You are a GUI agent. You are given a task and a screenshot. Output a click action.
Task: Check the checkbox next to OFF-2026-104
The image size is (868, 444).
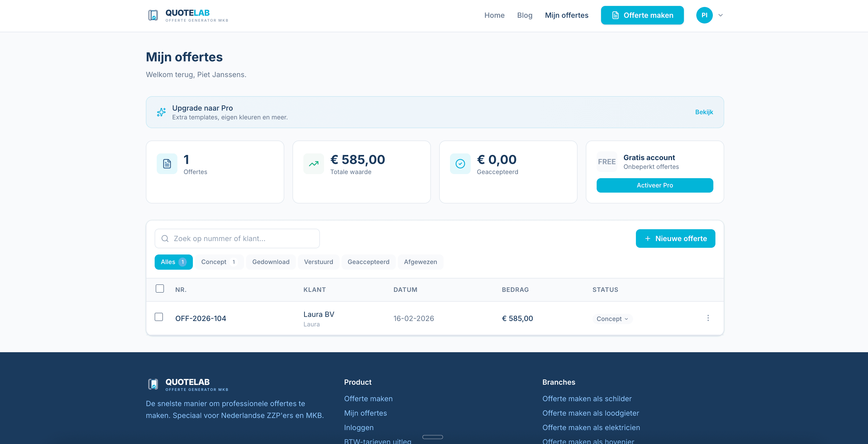pyautogui.click(x=159, y=317)
